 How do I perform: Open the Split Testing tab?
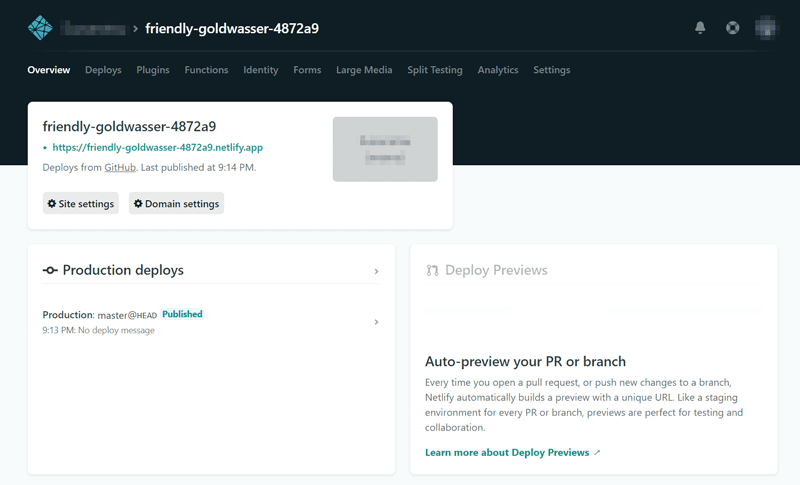(x=435, y=70)
